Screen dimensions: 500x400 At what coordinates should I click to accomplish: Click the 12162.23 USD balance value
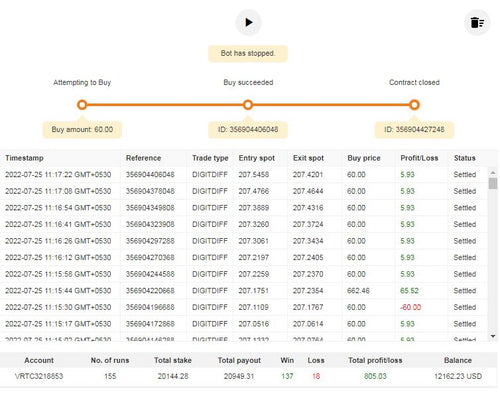(458, 376)
